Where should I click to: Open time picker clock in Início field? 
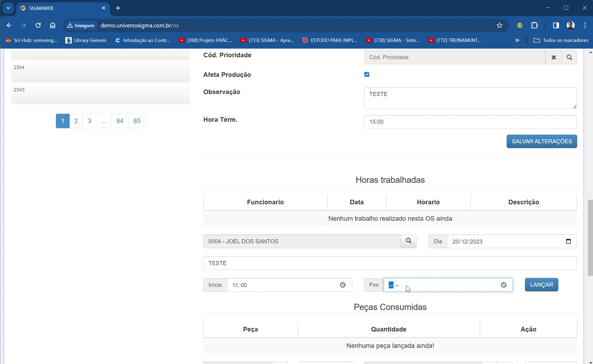343,285
